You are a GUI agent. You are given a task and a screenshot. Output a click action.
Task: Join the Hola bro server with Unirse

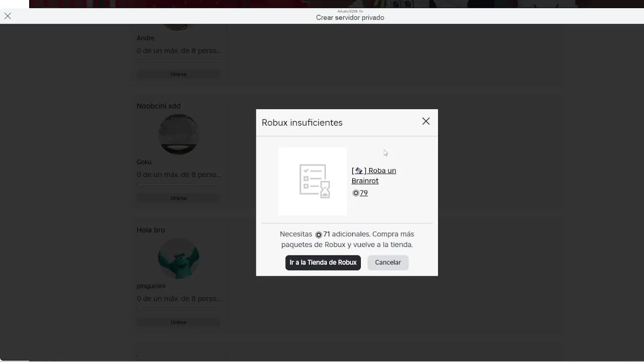point(179,322)
